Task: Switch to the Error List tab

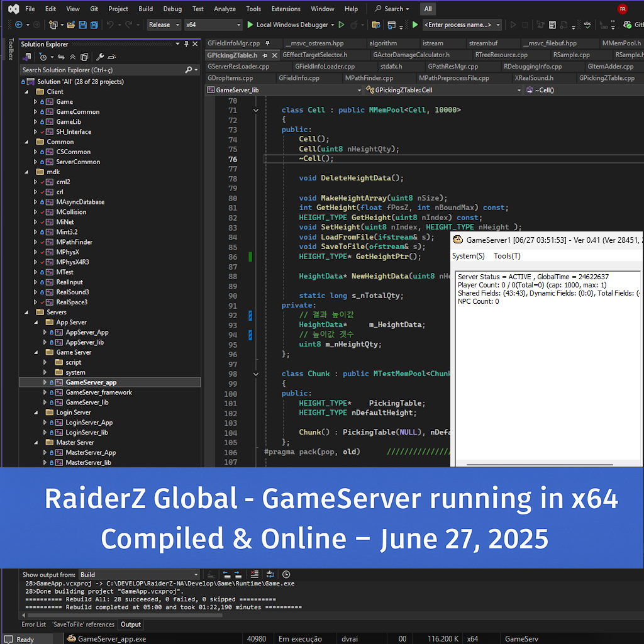Action: (34, 625)
